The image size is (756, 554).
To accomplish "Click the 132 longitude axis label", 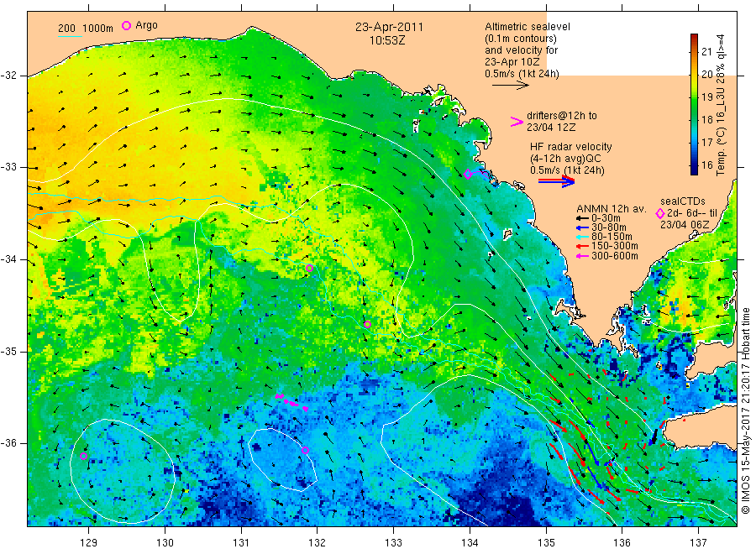I will (318, 543).
